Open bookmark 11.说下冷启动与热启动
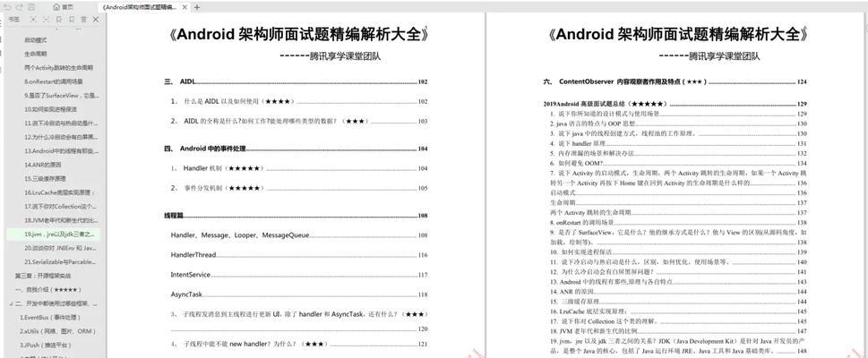Viewport: 868px width, 358px height. click(61, 124)
